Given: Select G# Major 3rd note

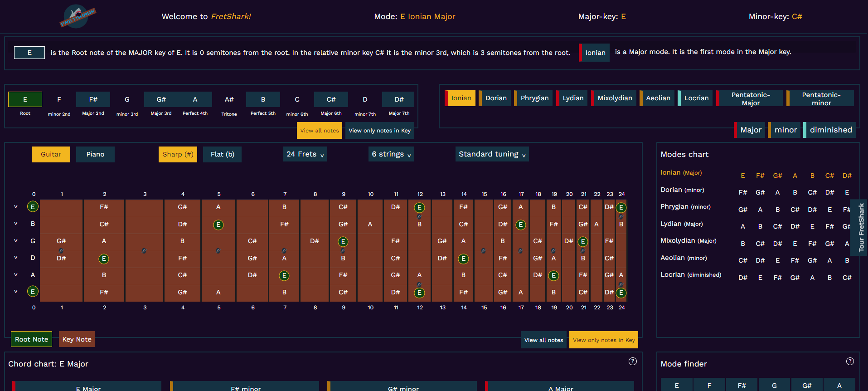Looking at the screenshot, I should [x=161, y=99].
